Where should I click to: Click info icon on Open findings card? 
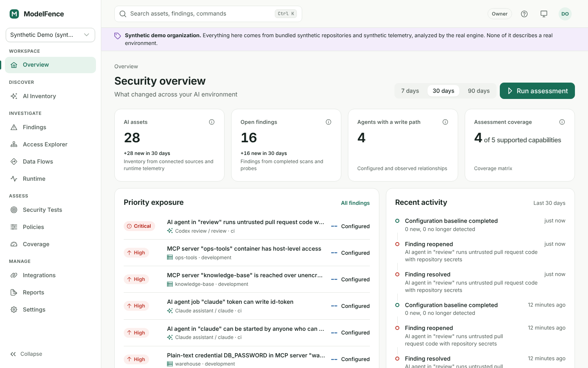coord(328,122)
